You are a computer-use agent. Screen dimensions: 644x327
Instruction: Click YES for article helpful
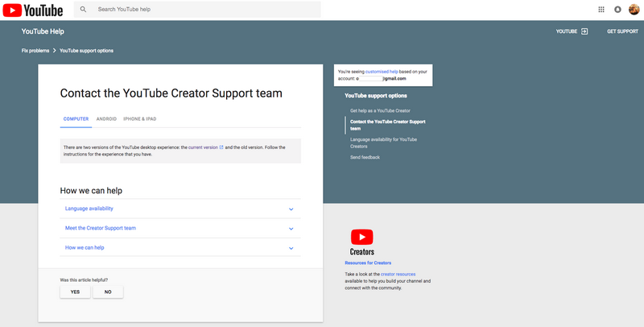(75, 292)
